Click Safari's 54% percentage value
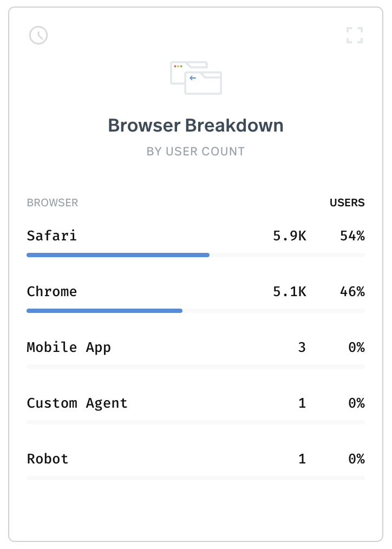The height and width of the screenshot is (549, 392). tap(352, 236)
